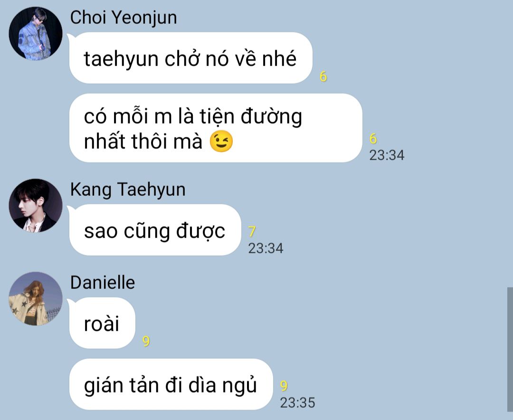Click the chat scrollbar on the right edge

click(x=510, y=350)
